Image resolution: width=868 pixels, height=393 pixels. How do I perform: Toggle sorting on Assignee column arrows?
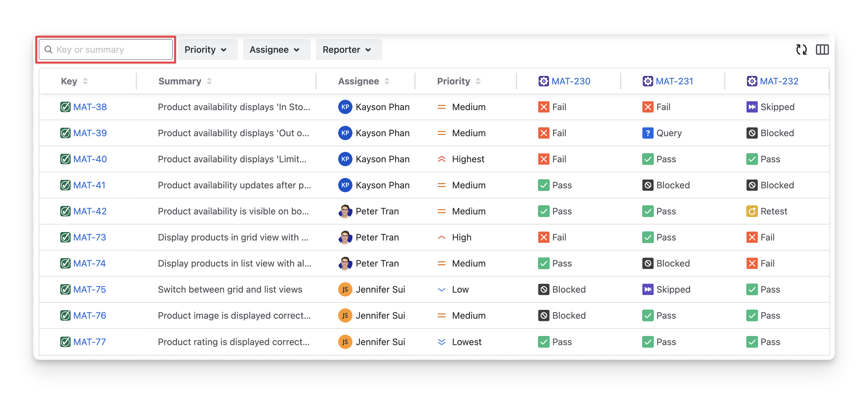387,81
